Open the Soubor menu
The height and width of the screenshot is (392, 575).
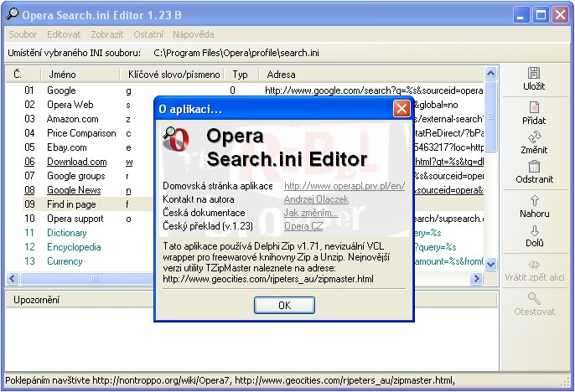tap(23, 34)
